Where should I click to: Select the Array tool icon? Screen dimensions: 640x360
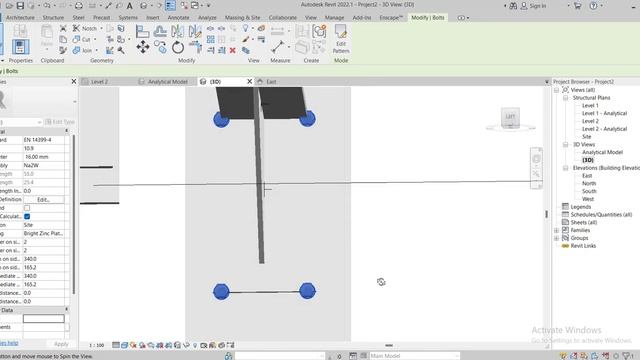(211, 39)
